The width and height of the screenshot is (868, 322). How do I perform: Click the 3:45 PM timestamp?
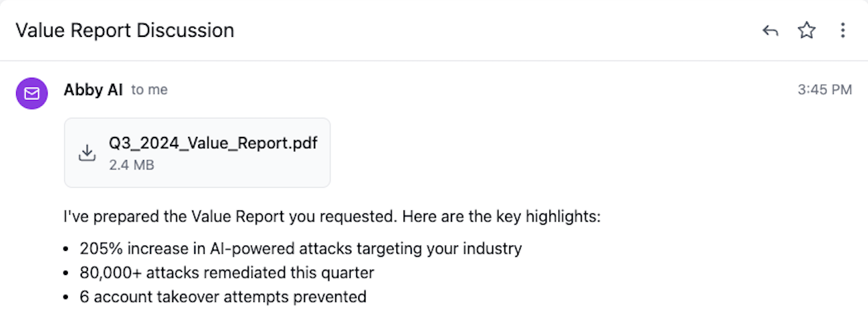coord(825,90)
